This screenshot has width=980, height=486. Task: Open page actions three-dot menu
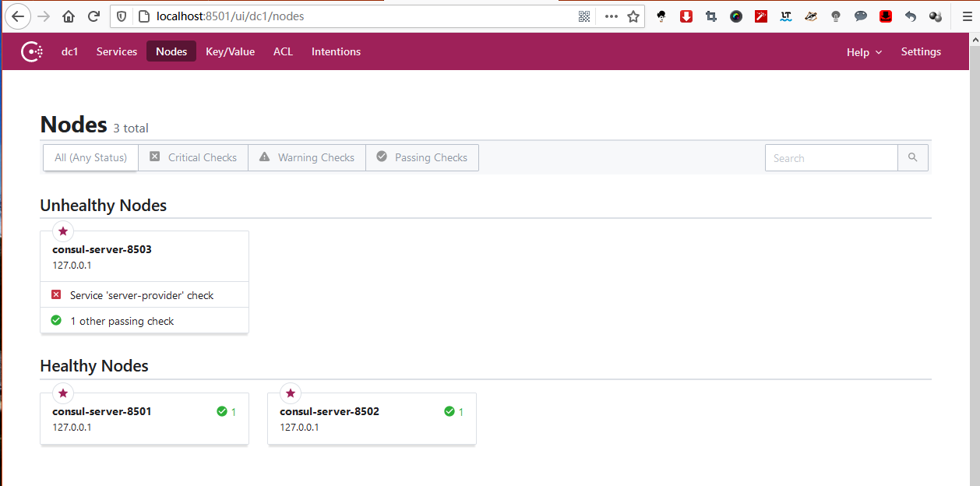tap(611, 16)
